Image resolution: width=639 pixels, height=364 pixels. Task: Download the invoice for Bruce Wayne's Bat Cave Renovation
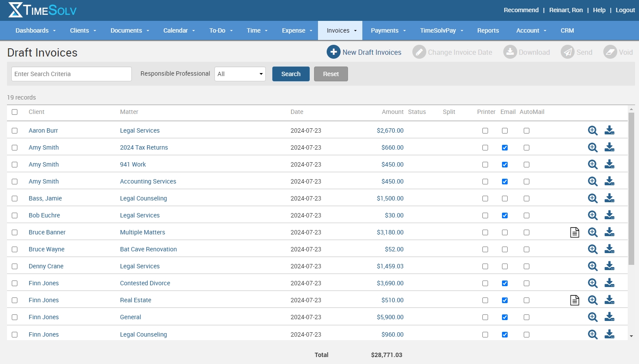tap(609, 249)
